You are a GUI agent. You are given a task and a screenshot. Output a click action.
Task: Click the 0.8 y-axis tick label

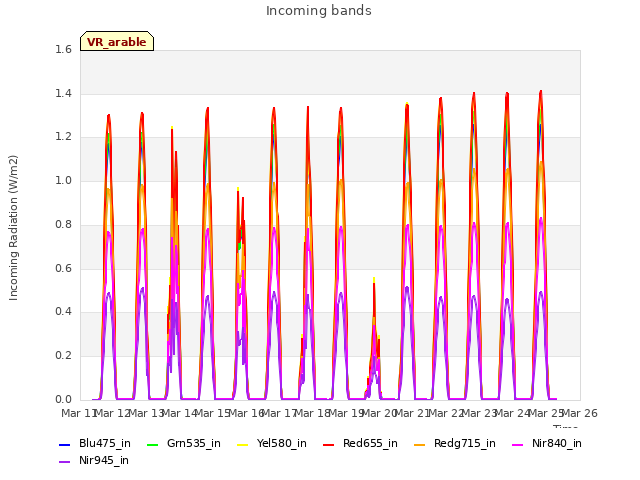click(63, 224)
